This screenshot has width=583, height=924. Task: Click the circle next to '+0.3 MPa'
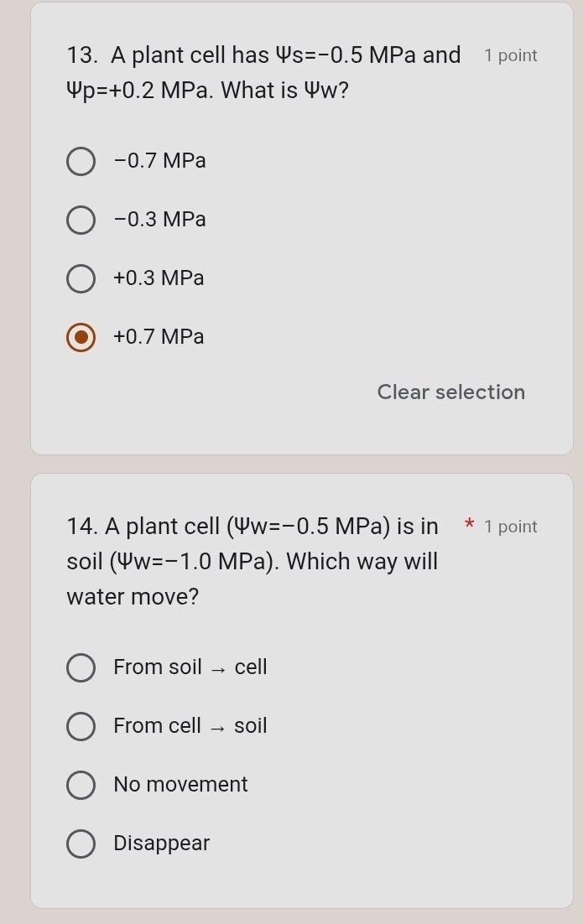coord(81,278)
